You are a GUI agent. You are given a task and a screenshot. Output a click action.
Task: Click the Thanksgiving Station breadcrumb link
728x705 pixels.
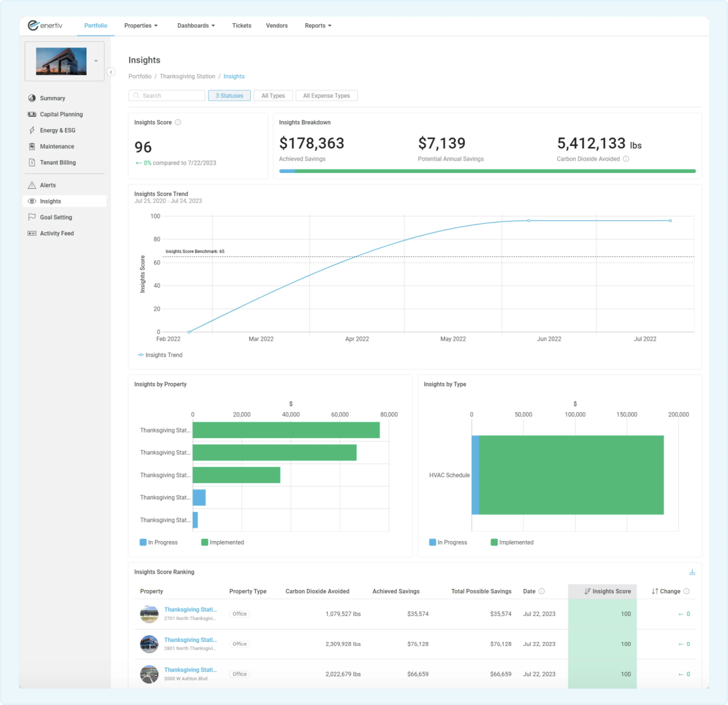(187, 76)
